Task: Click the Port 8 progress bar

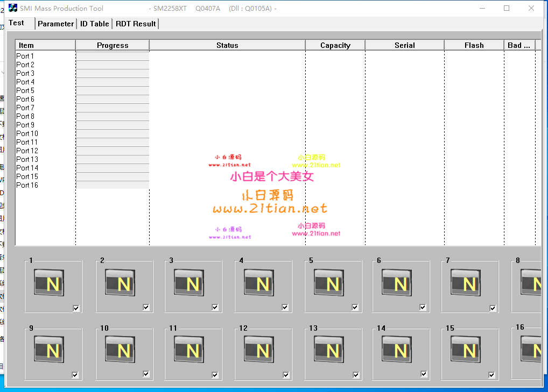Action: click(x=113, y=117)
